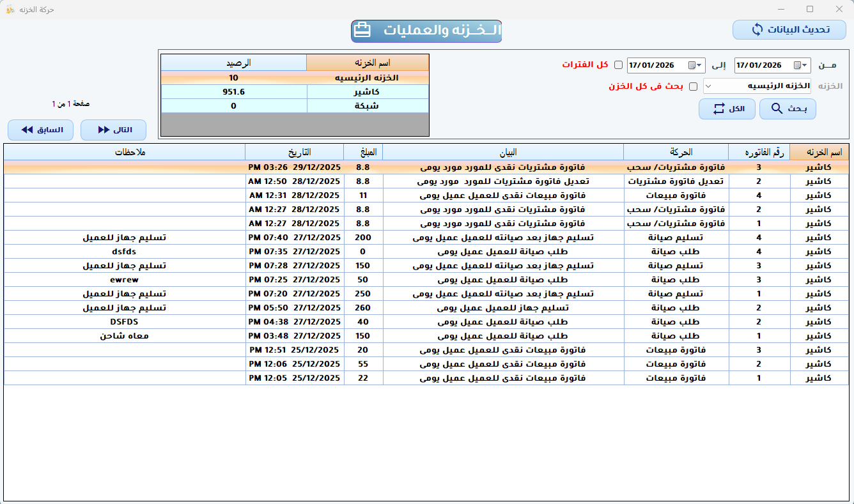Enable the كل الفترات checkbox
This screenshot has width=854, height=504.
(x=618, y=65)
